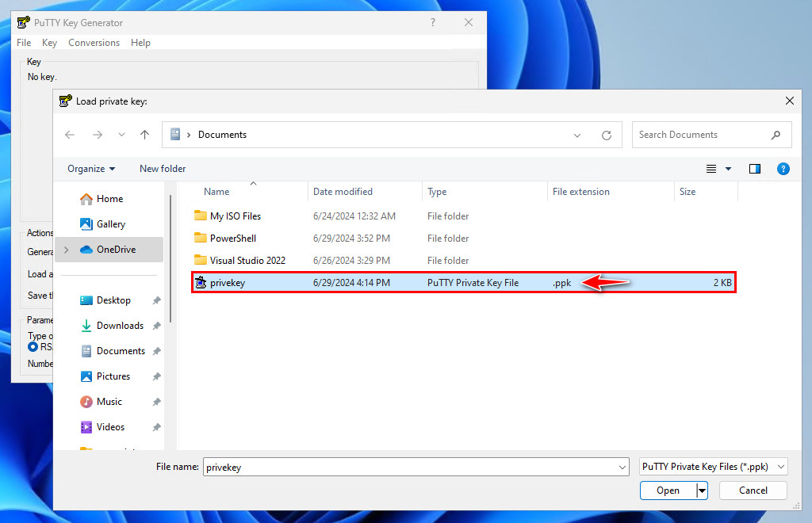Open the Organize menu
Image resolution: width=812 pixels, height=523 pixels.
91,169
